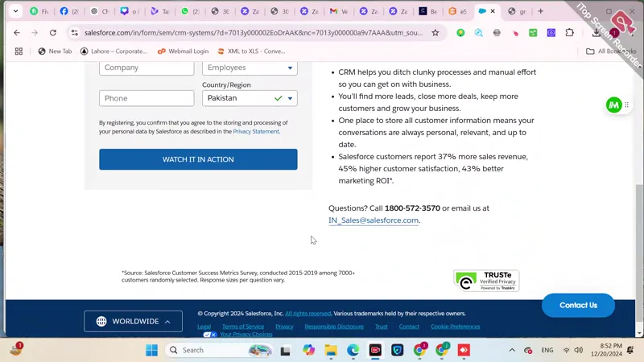644x362 pixels.
Task: Open All Bookmarks folder
Action: (611, 51)
